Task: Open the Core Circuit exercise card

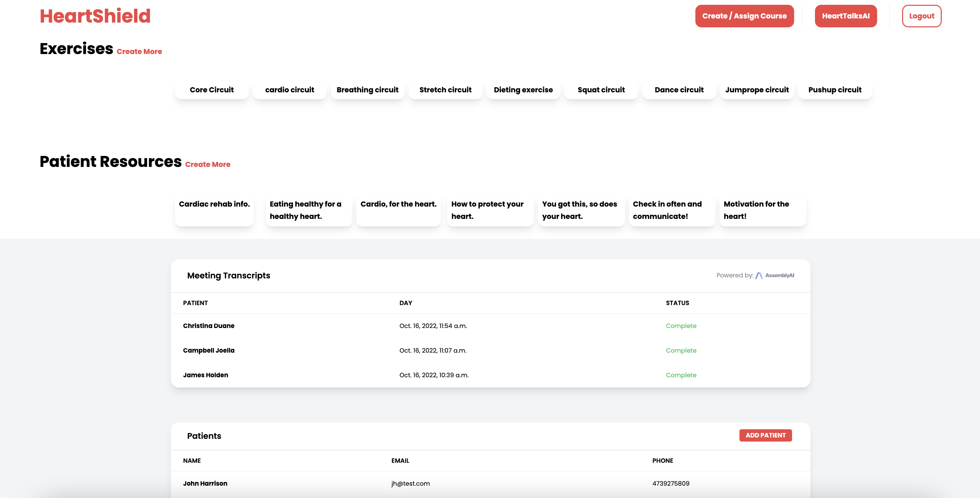Action: [x=212, y=90]
